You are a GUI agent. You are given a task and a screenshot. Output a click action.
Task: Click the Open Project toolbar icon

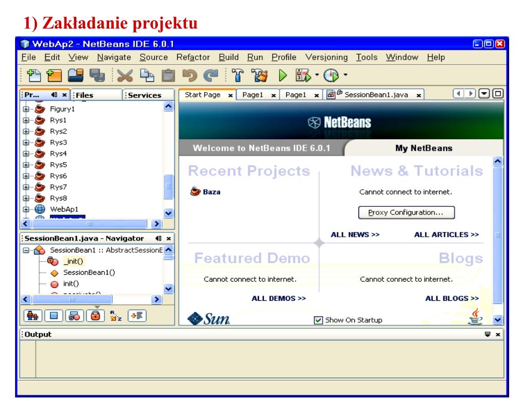click(x=75, y=75)
